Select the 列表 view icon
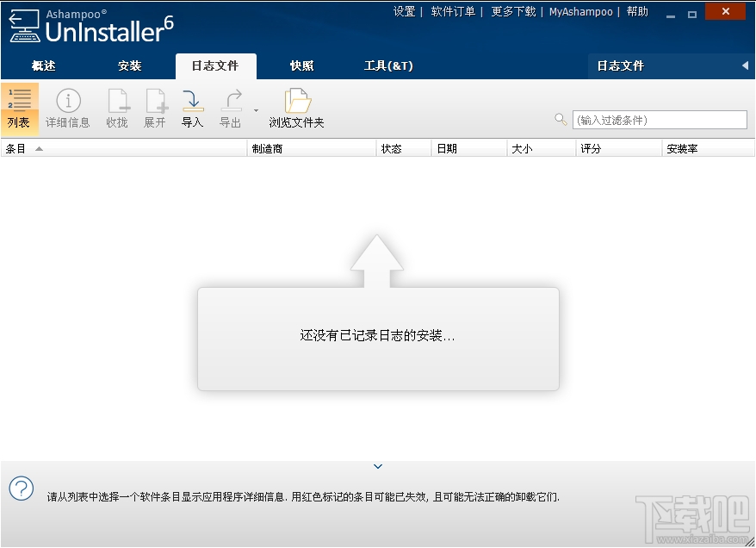Screen dimensions: 756x548 19,105
